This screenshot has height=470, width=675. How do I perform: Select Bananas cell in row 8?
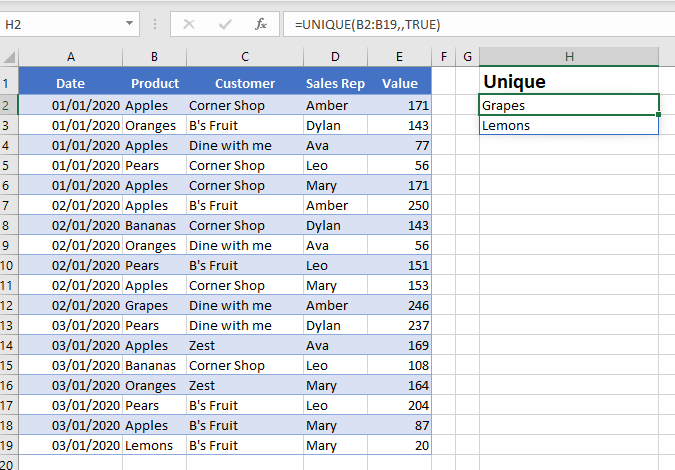154,225
